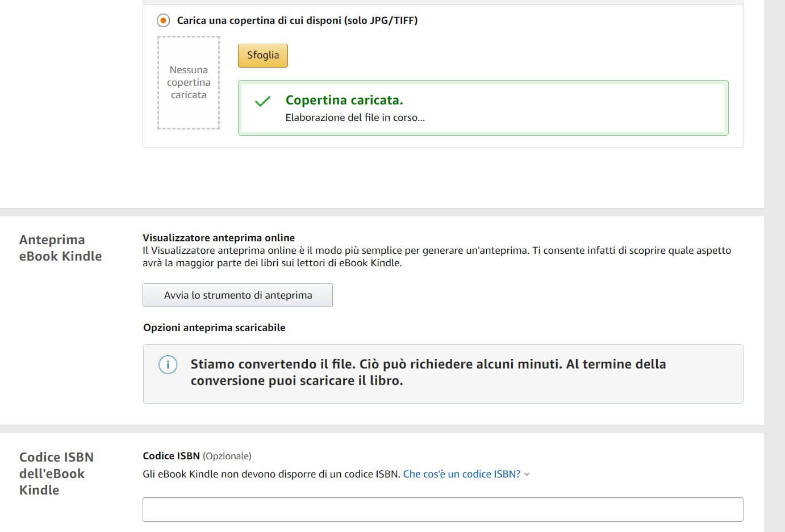Click the 'Opzioni anteprima scaricabile' subheading

[x=214, y=328]
